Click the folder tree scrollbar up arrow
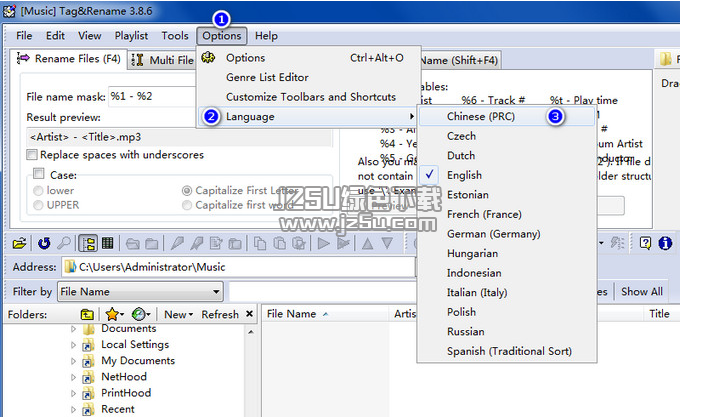 (x=251, y=332)
